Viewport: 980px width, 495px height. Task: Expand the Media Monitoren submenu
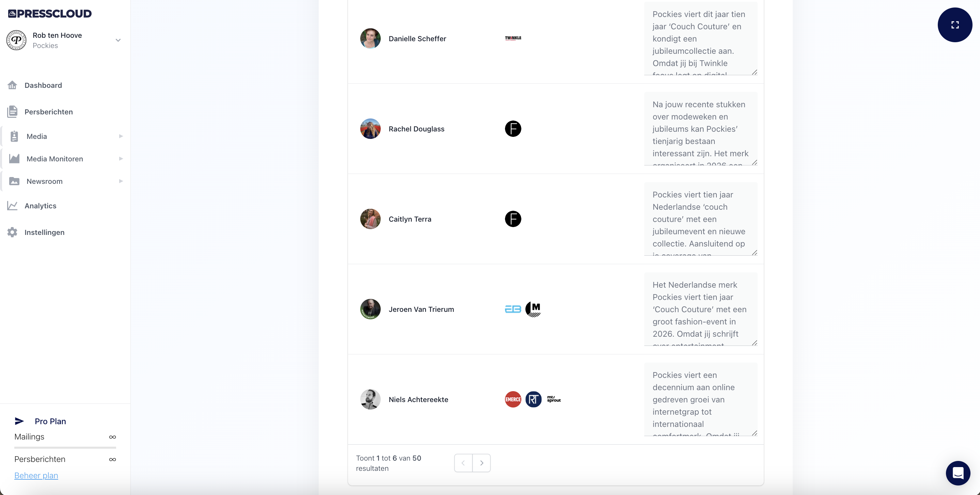[121, 159]
